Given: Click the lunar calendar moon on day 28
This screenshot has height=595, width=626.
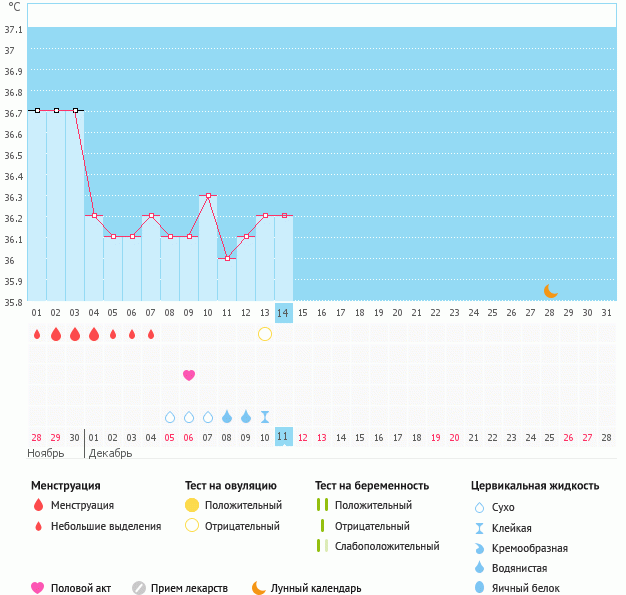Looking at the screenshot, I should point(551,290).
